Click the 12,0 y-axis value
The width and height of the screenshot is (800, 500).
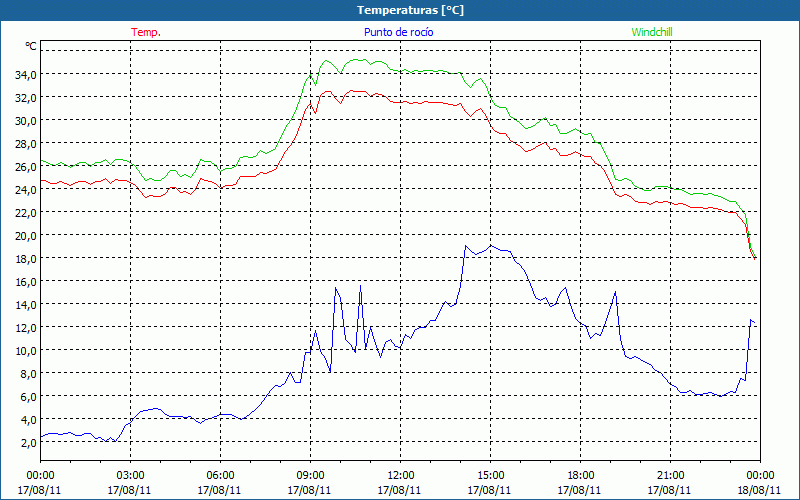pos(26,328)
